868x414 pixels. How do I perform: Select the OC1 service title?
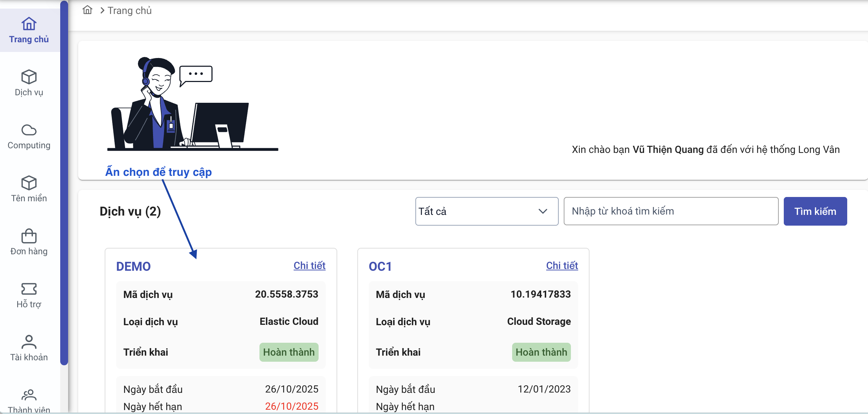(380, 266)
